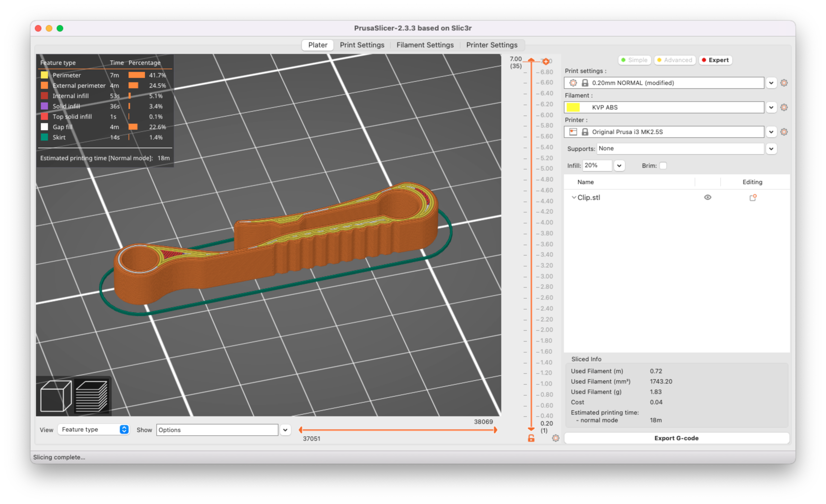Switch to Printer Settings tab
This screenshot has width=826, height=504.
pos(491,45)
